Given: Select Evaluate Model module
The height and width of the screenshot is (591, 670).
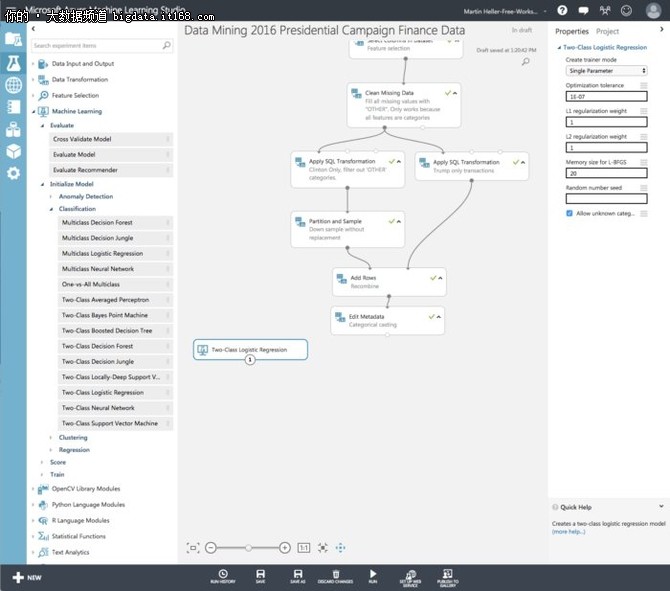Looking at the screenshot, I should point(111,154).
